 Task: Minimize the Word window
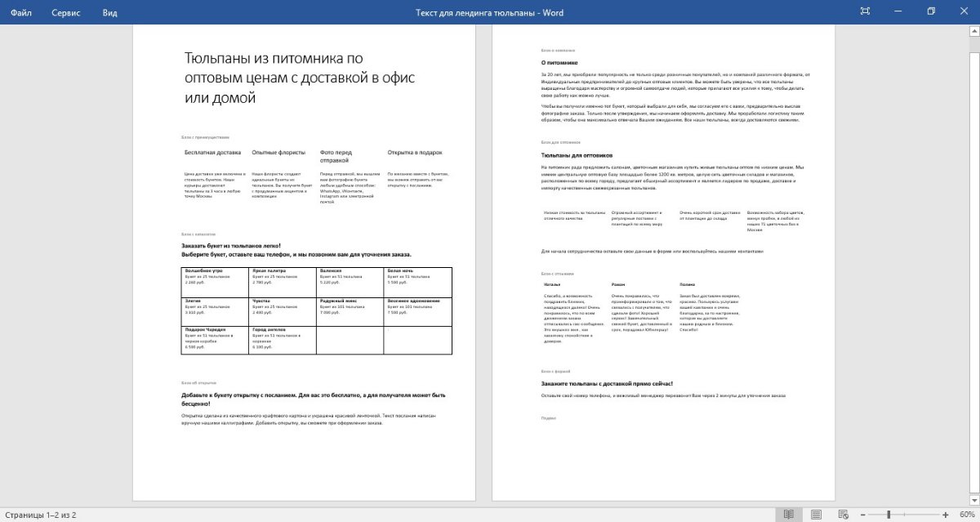click(898, 11)
